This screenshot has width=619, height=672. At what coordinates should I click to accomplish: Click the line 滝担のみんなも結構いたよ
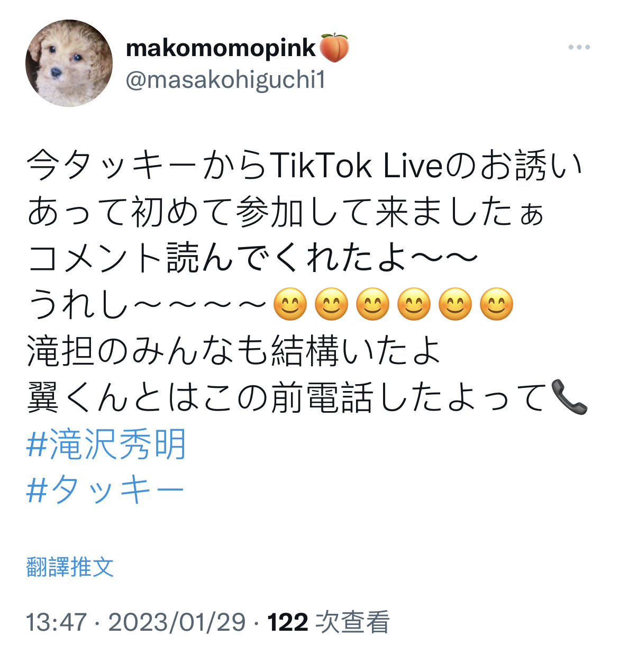coord(233,351)
